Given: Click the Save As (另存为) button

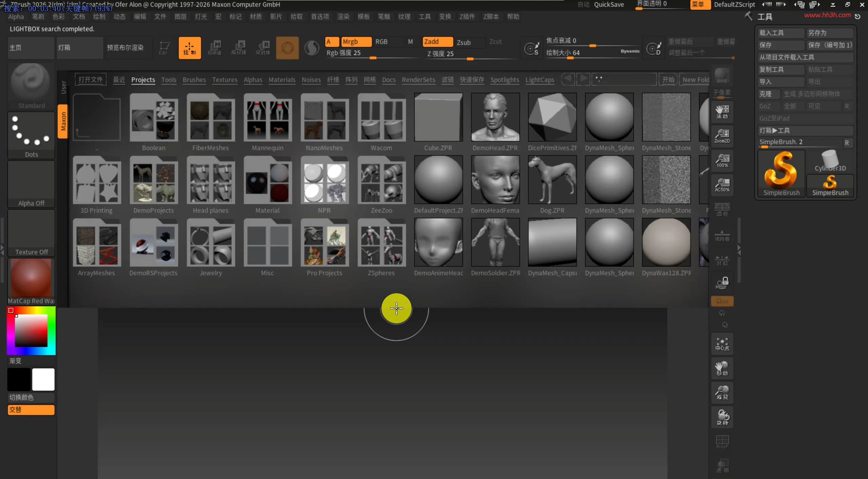Looking at the screenshot, I should [830, 33].
